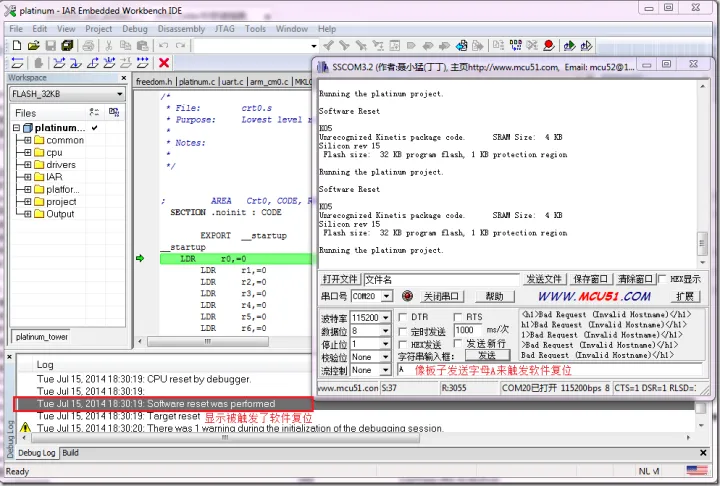Switch to the uart.c editor tab

(232, 82)
